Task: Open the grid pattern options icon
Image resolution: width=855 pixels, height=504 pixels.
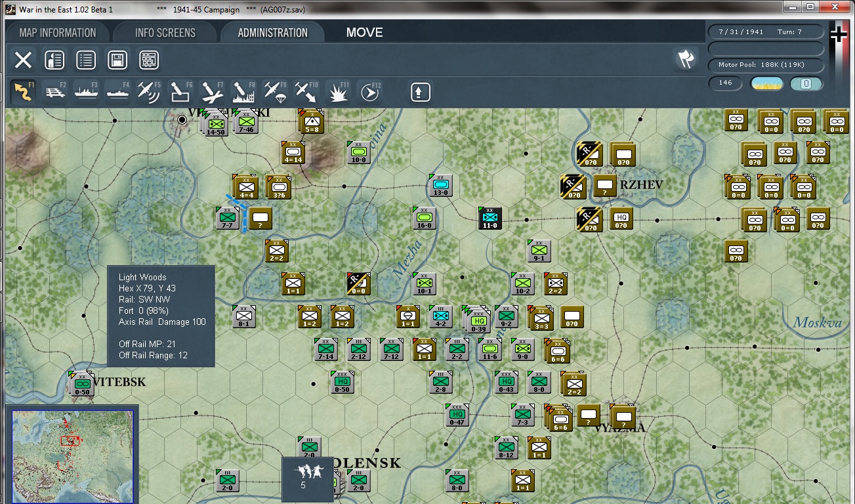Action: [149, 60]
